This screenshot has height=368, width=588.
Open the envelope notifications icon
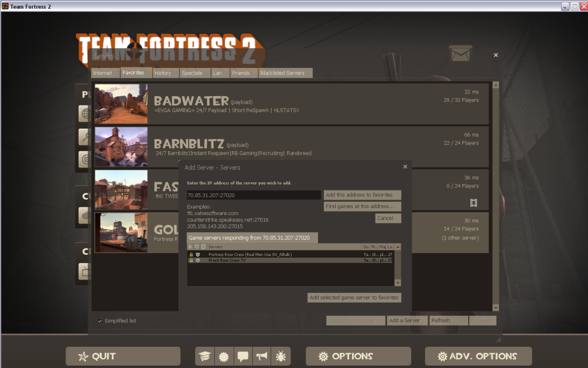tap(461, 55)
